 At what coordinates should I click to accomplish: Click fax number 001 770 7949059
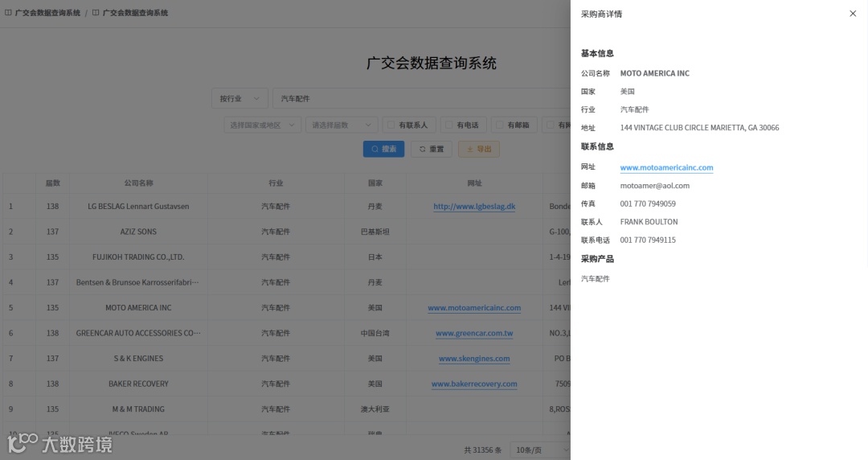(x=648, y=204)
